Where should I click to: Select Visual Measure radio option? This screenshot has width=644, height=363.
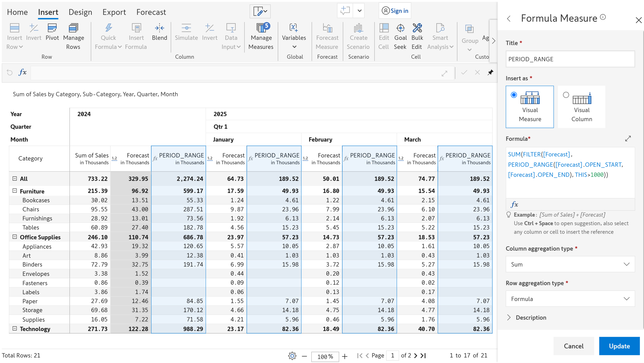click(514, 95)
